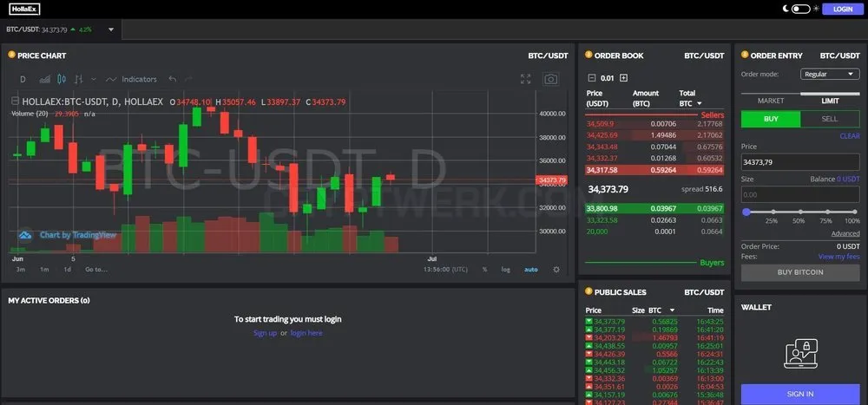
Task: Select the area chart style icon
Action: (45, 79)
